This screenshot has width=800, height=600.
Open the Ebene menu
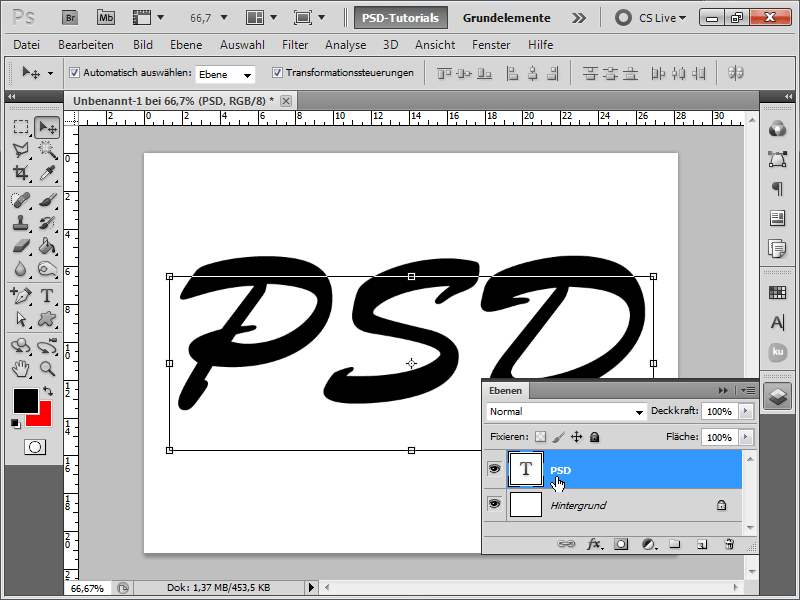click(186, 45)
